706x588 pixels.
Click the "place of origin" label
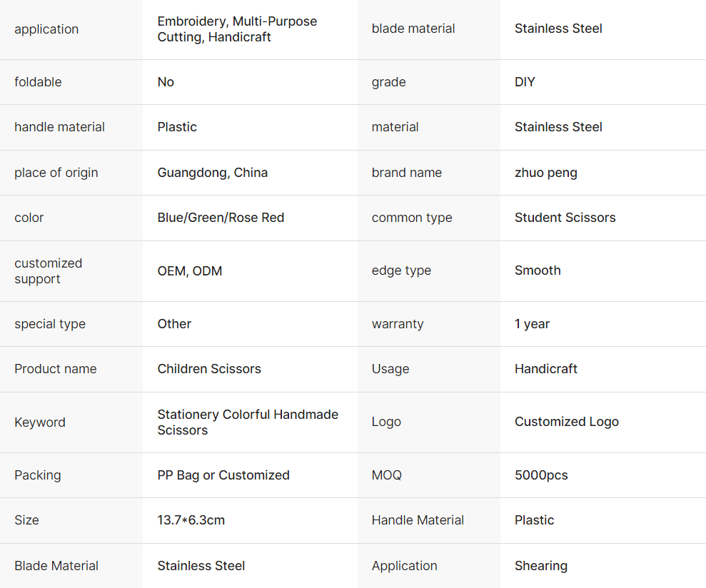(x=56, y=173)
